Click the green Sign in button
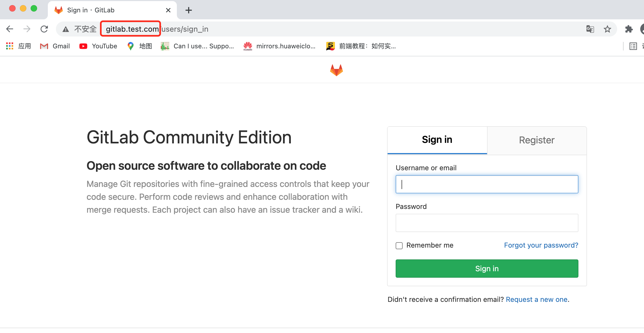 [486, 268]
